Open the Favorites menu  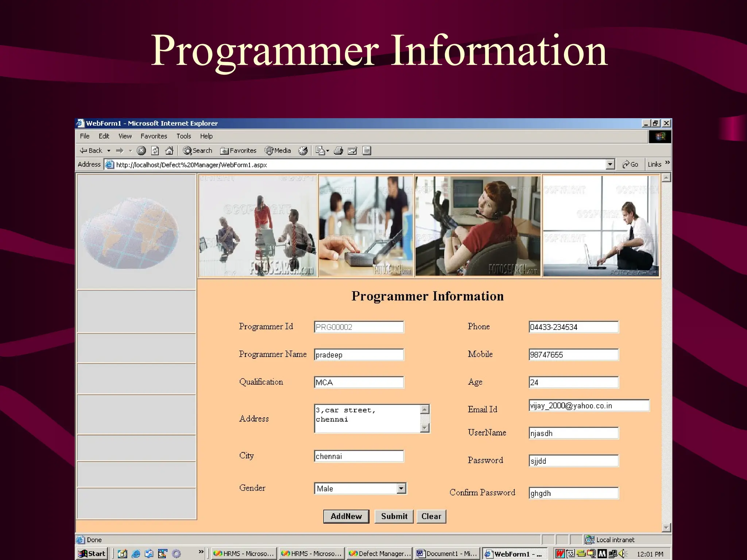click(154, 136)
